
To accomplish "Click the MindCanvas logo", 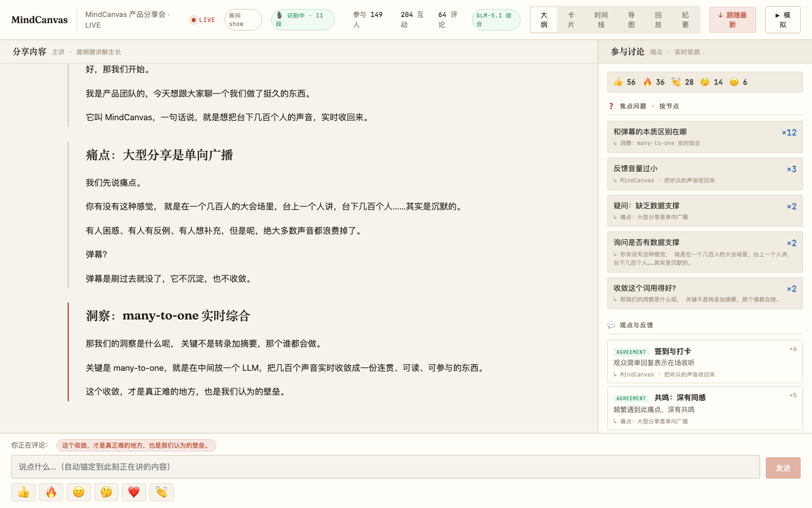I will point(39,20).
